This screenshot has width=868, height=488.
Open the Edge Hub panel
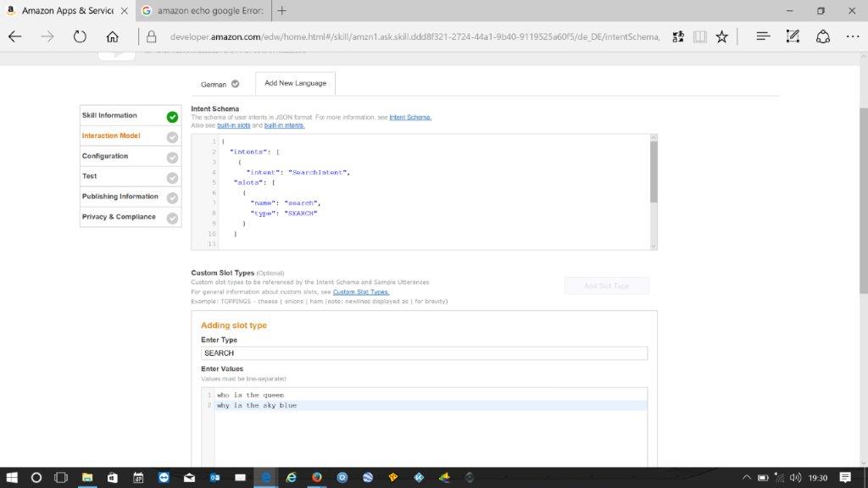[763, 36]
